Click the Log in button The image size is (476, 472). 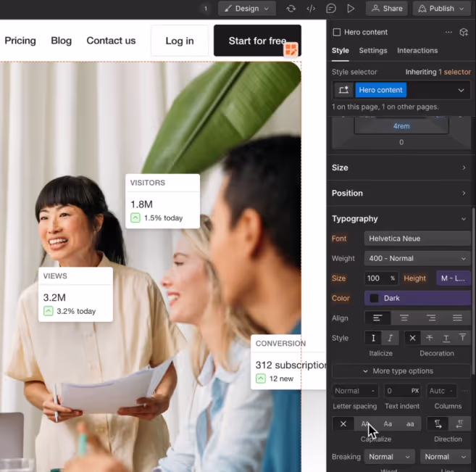pyautogui.click(x=180, y=41)
